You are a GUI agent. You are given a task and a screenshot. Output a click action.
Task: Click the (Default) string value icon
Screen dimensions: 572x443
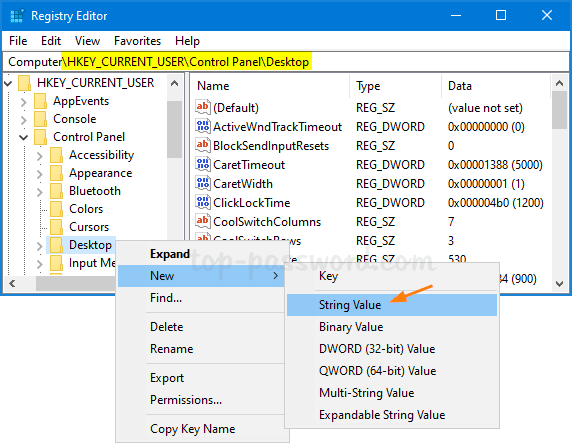[x=202, y=107]
